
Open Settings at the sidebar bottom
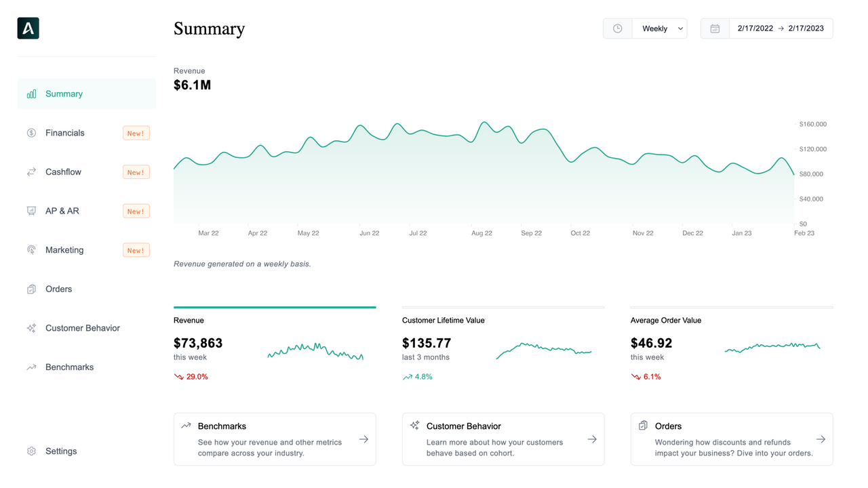tap(87, 451)
